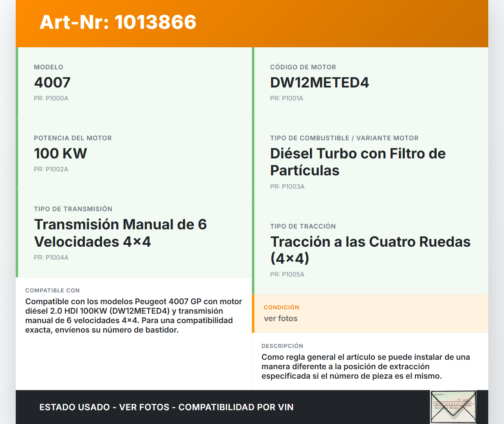Click the DESCRIPCIÓN paragraph text
504x424 pixels.
pyautogui.click(x=365, y=366)
